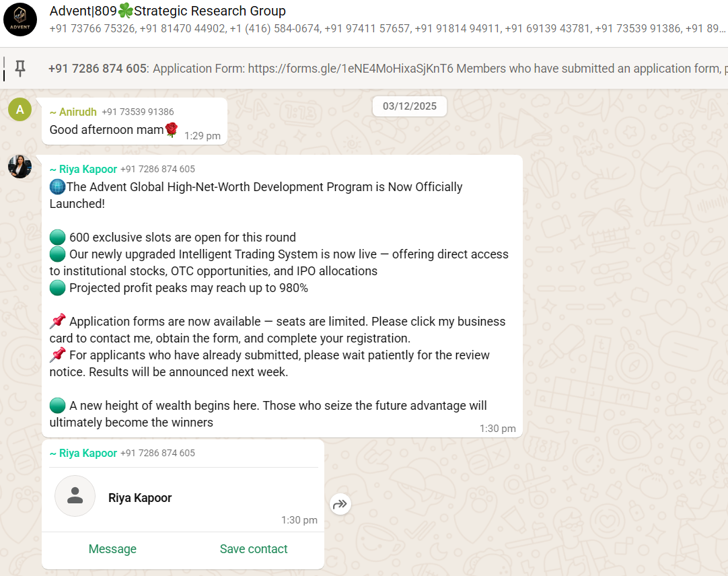Click the gray person icon in contact card
The width and height of the screenshot is (728, 576).
pyautogui.click(x=75, y=497)
